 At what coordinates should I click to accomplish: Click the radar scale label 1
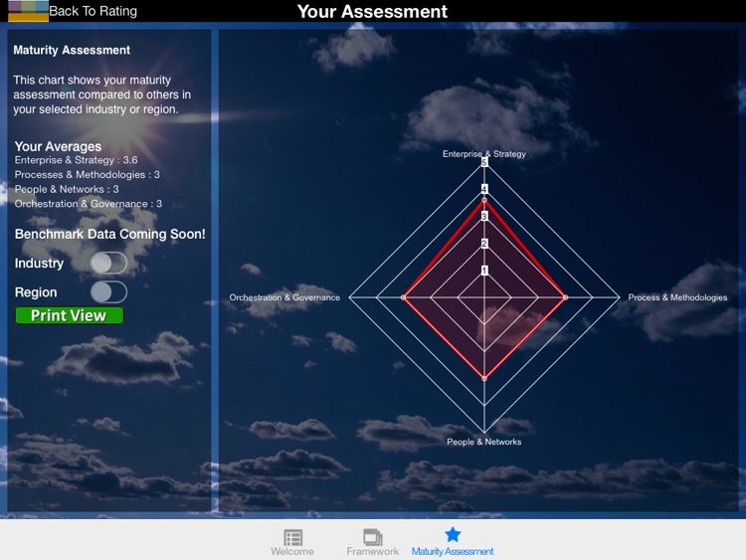(484, 271)
